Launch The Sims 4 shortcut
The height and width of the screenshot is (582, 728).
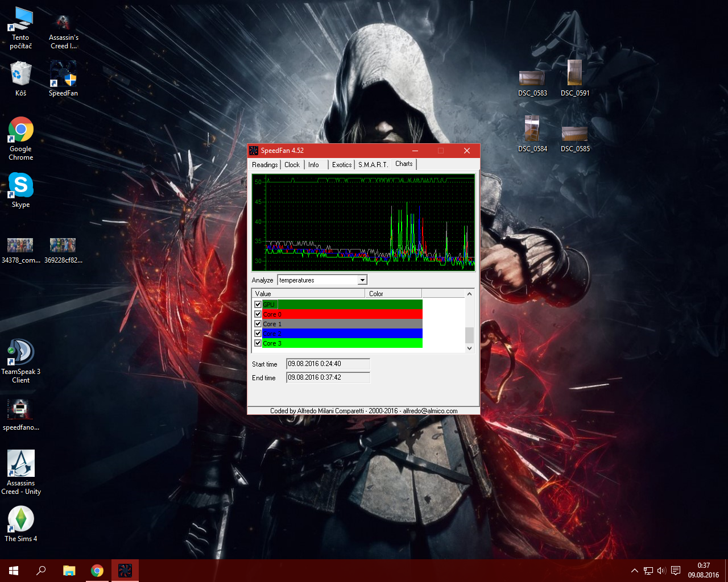tap(21, 523)
